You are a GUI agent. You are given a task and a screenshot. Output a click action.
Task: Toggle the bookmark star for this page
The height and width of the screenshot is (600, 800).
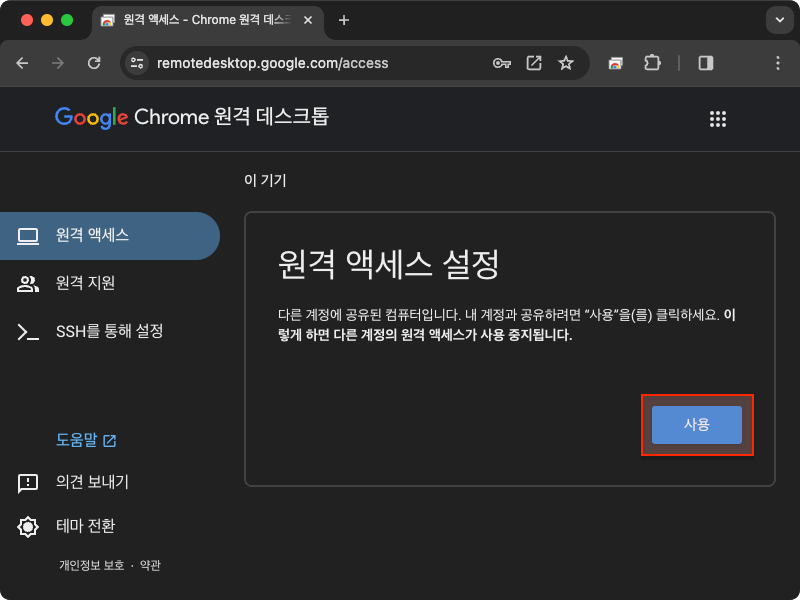pos(567,62)
